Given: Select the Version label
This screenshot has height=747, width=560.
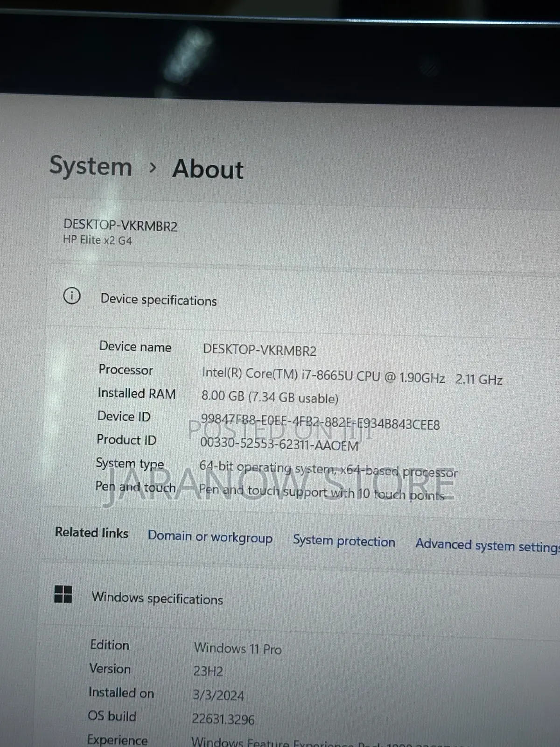Looking at the screenshot, I should [110, 669].
